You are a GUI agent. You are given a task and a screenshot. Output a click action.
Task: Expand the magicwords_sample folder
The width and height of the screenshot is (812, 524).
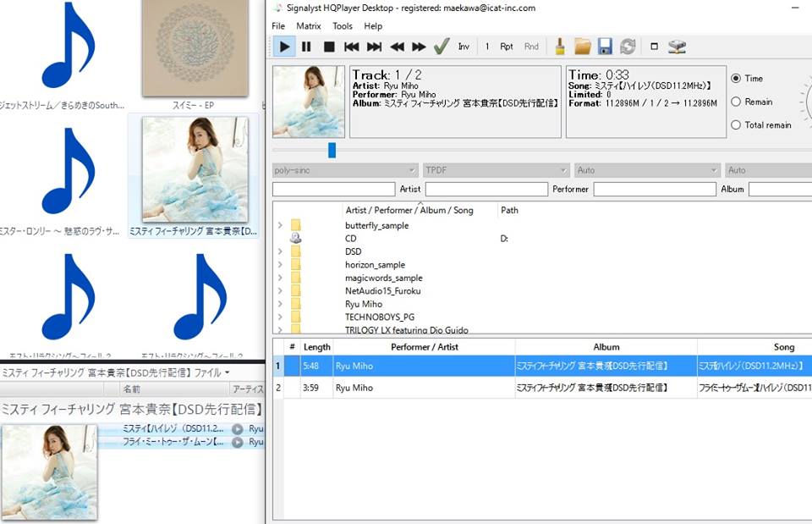280,278
